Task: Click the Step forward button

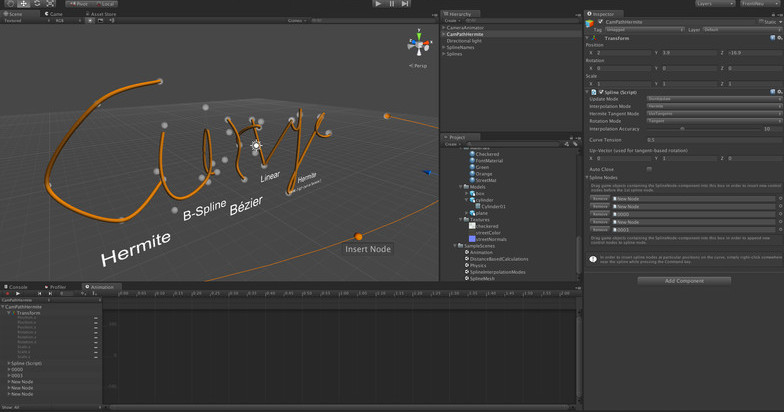Action: pyautogui.click(x=405, y=4)
